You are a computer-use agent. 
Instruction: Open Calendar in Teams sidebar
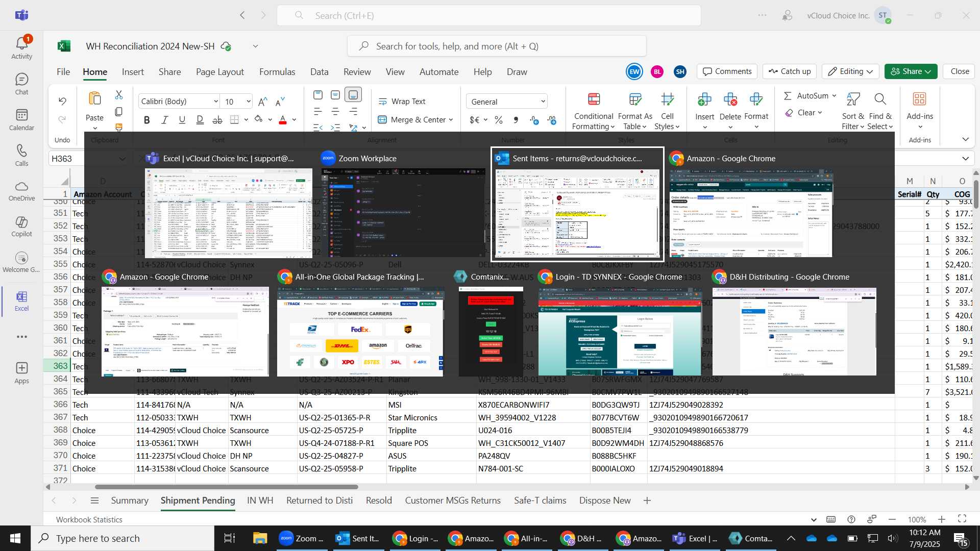pos(21,120)
